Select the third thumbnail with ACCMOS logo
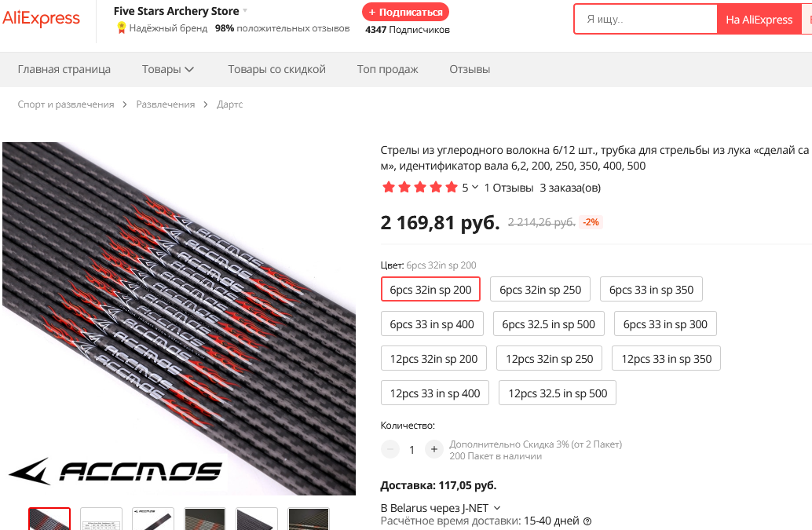Screen dimensions: 812x530 153,518
